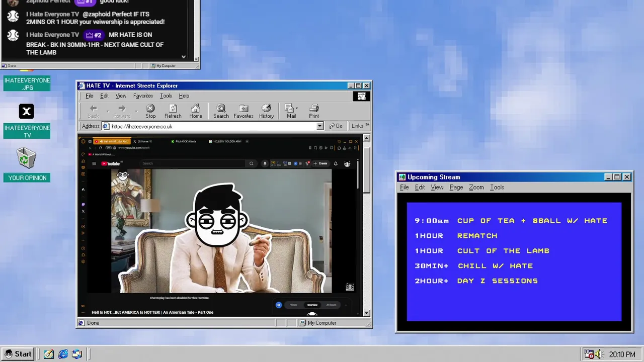
Task: Open the Edit menu in HATE TV
Action: [104, 96]
